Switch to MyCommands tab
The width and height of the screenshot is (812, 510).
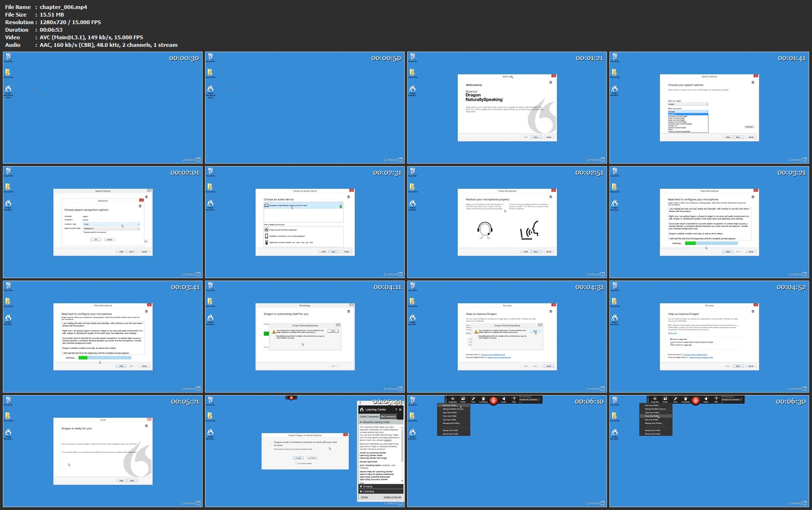tap(388, 416)
